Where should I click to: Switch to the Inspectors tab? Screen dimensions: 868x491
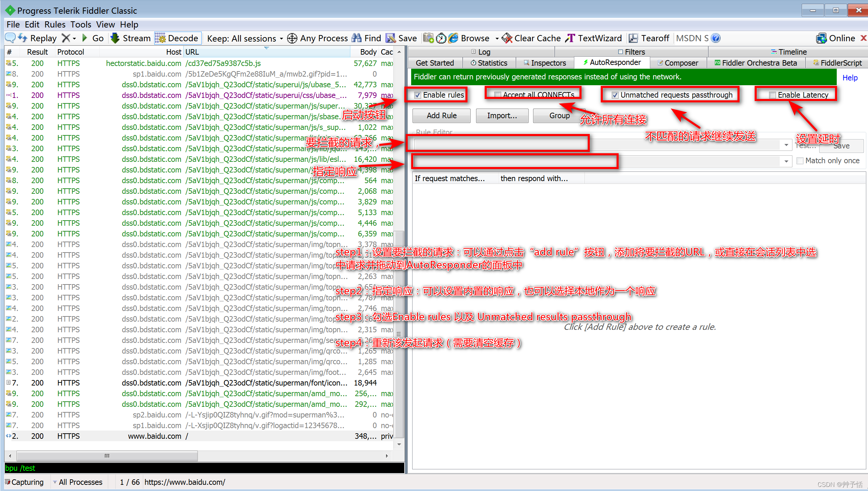(545, 63)
